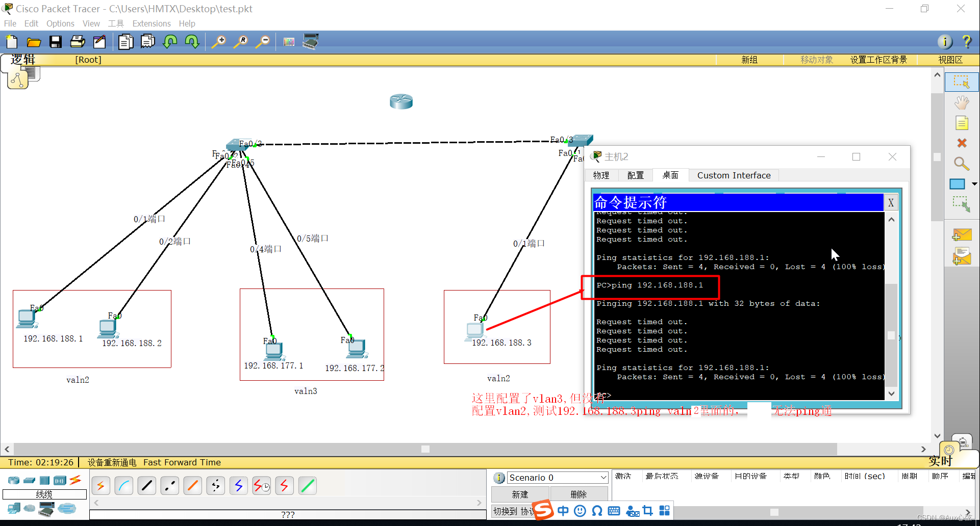Choose the Select tool in right sidebar
The image size is (980, 526).
tap(962, 82)
